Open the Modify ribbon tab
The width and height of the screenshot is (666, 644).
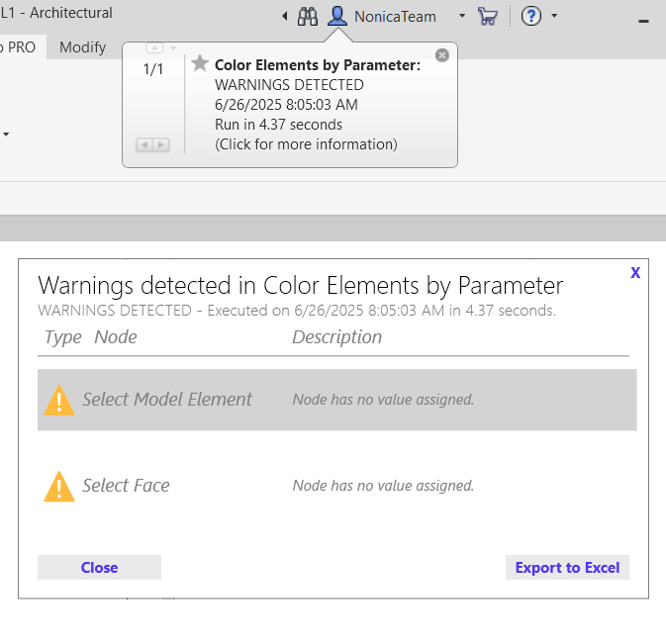[x=82, y=47]
